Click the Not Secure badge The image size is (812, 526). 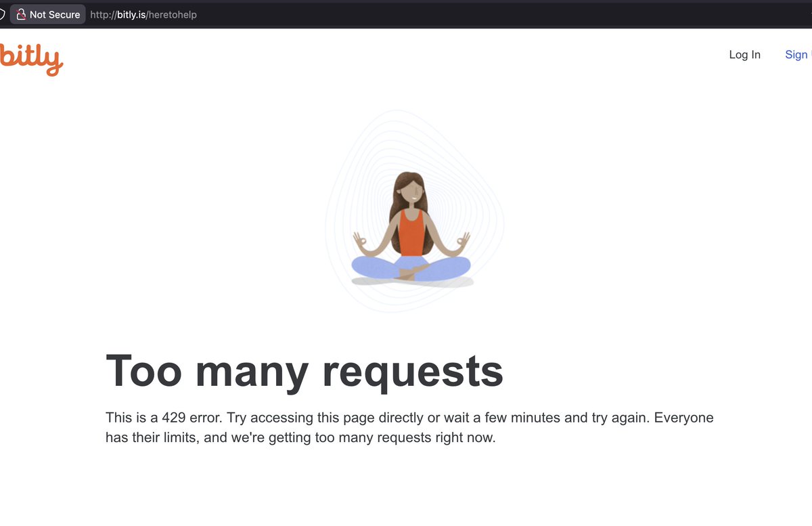(48, 14)
